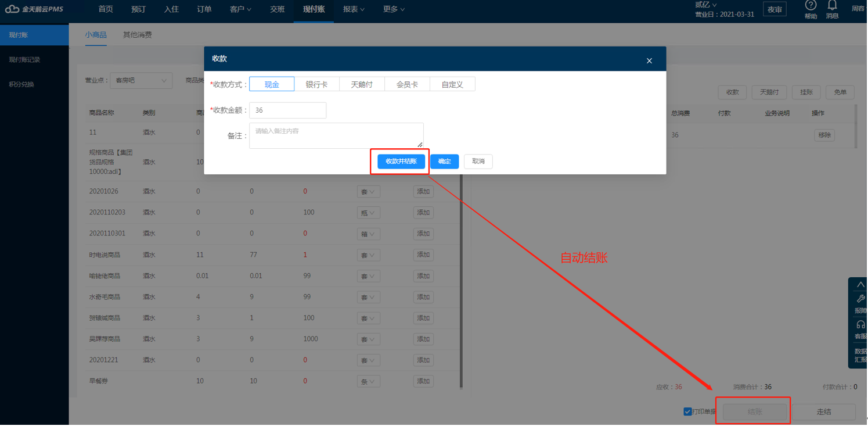Expand the 更多 menu

coord(394,9)
